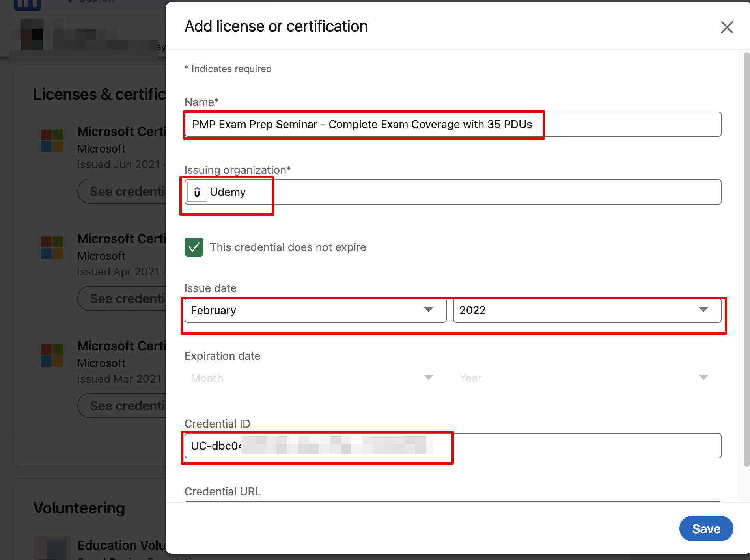Close the Add license or certification dialog
This screenshot has width=750, height=560.
pos(727,27)
